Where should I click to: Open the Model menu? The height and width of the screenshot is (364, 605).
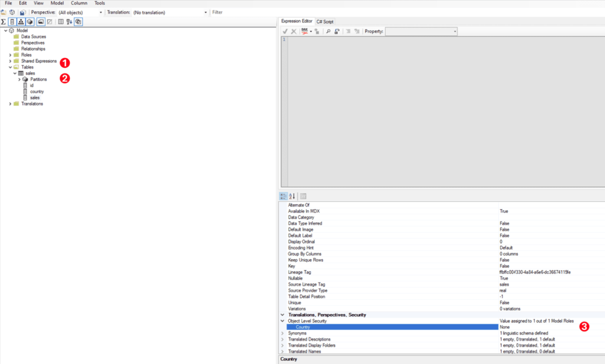pos(57,3)
